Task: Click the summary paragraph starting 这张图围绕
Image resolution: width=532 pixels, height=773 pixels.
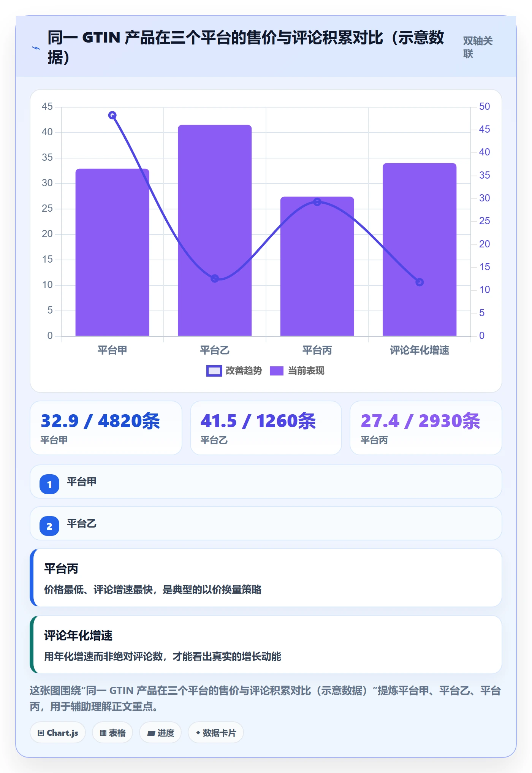Action: tap(265, 699)
